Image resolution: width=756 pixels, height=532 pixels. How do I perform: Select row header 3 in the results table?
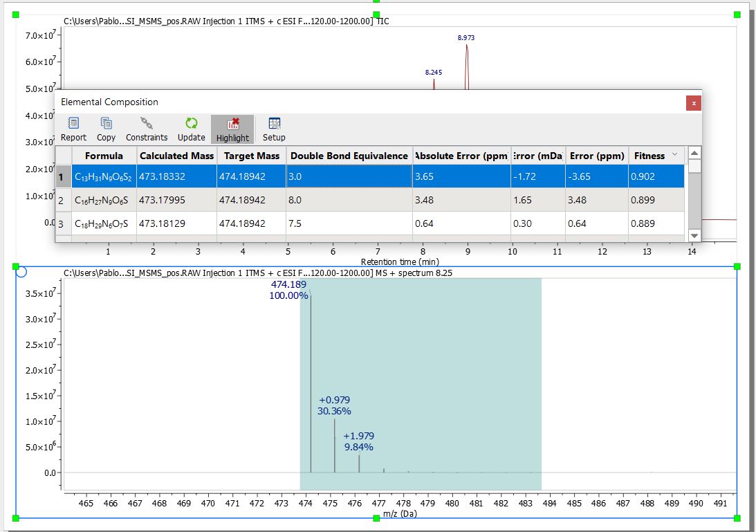click(x=64, y=223)
